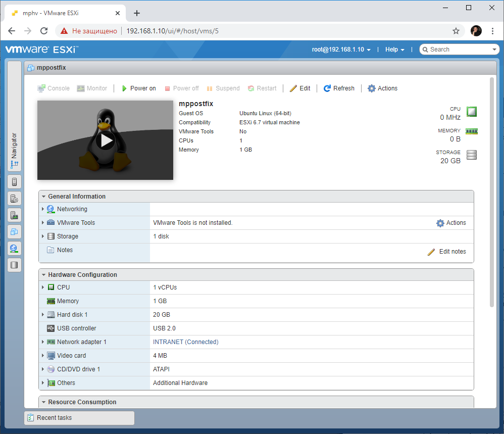Expand the Hard disk 1 row
Screen dimensions: 504x434
43,315
